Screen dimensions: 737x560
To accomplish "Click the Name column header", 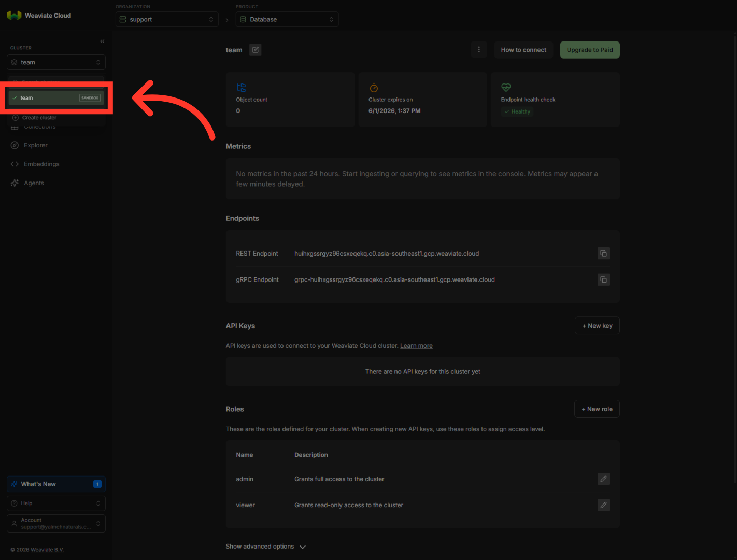I will (x=245, y=455).
